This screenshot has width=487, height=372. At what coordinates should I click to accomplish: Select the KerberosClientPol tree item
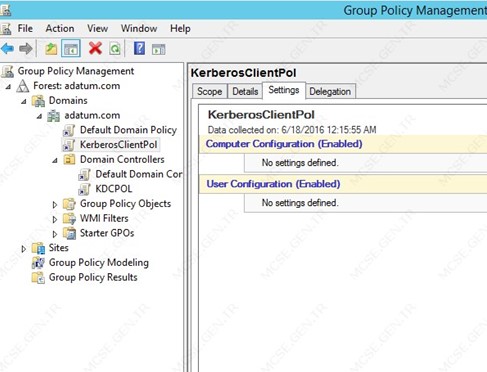[118, 145]
